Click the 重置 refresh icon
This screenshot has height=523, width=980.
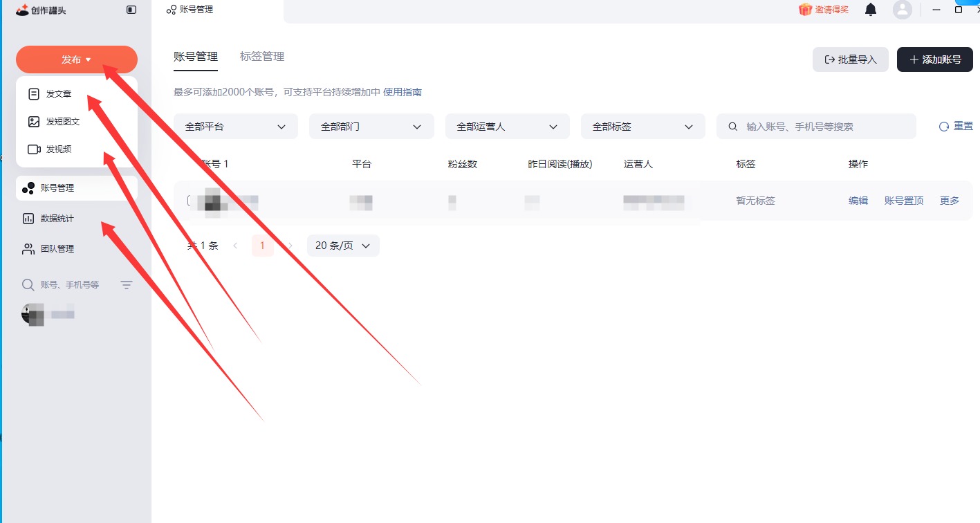pos(944,127)
